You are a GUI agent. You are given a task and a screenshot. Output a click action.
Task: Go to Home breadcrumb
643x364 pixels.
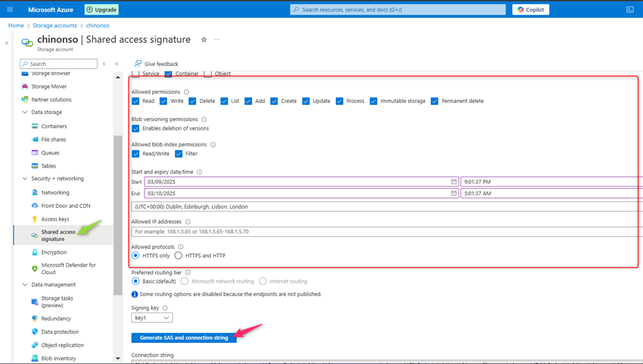(16, 26)
